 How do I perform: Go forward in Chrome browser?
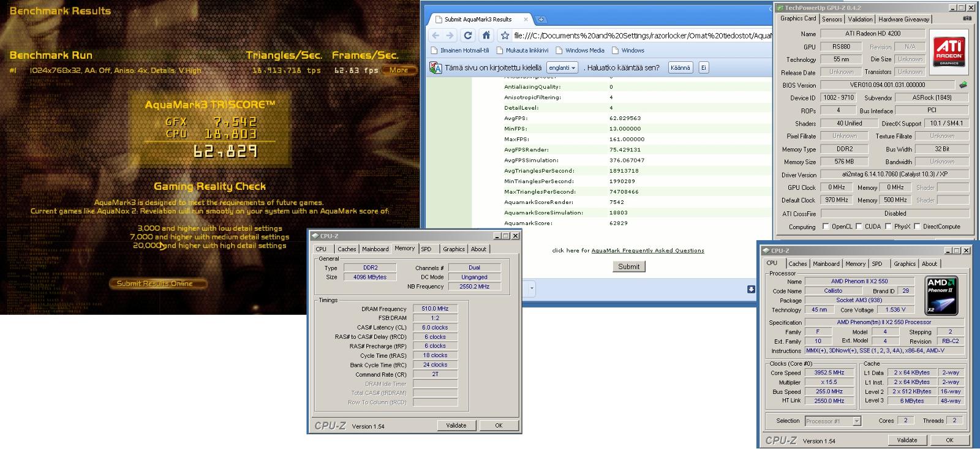click(x=450, y=36)
